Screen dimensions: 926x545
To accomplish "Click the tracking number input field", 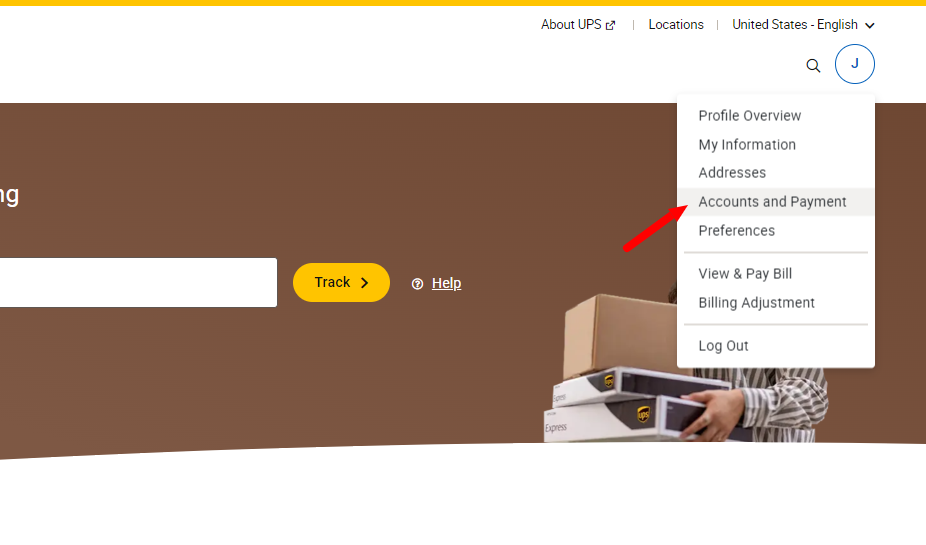I will point(138,283).
